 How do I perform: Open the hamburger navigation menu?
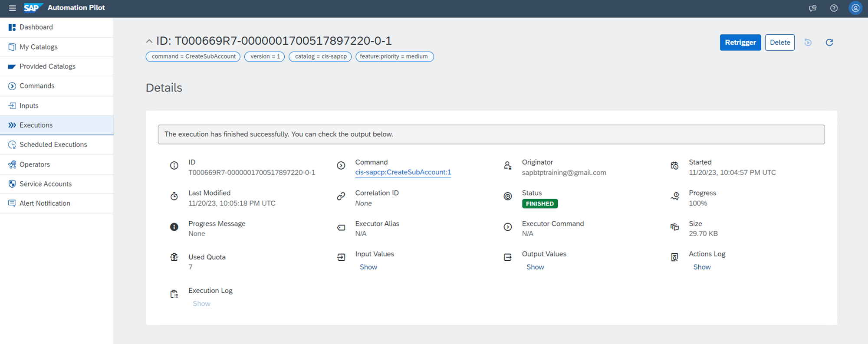pos(12,8)
